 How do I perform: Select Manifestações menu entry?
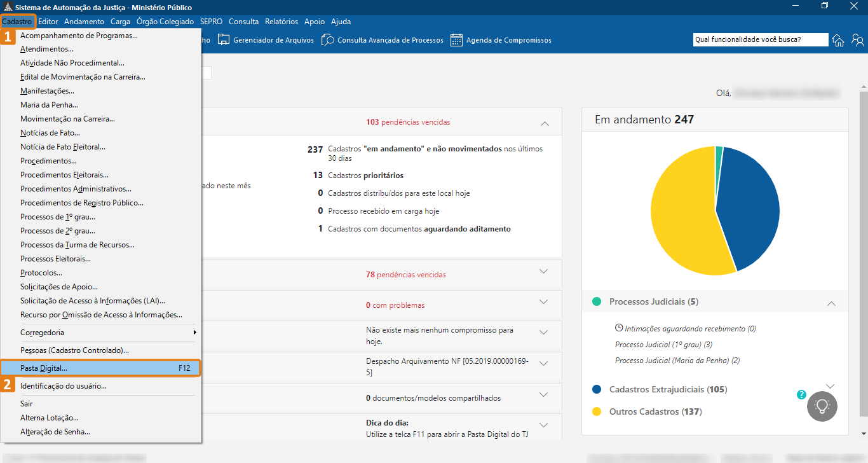click(x=101, y=91)
